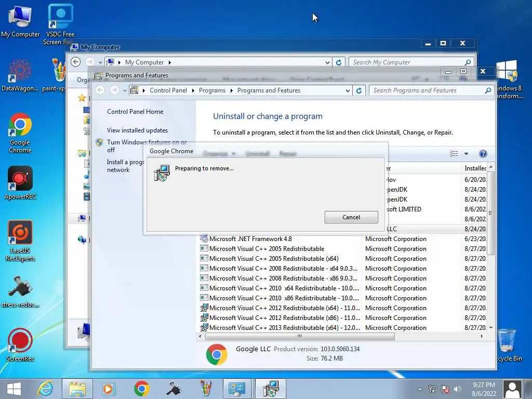Open the Start button

pos(14,389)
